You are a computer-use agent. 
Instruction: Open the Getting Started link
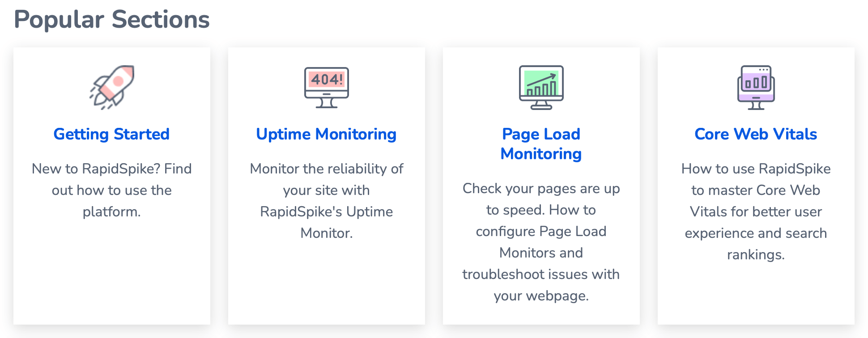point(111,134)
